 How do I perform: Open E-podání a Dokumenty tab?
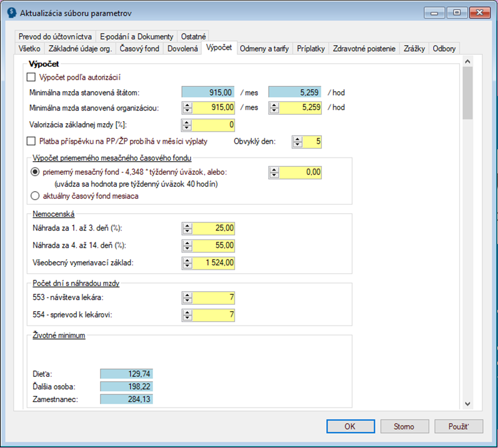(x=136, y=36)
